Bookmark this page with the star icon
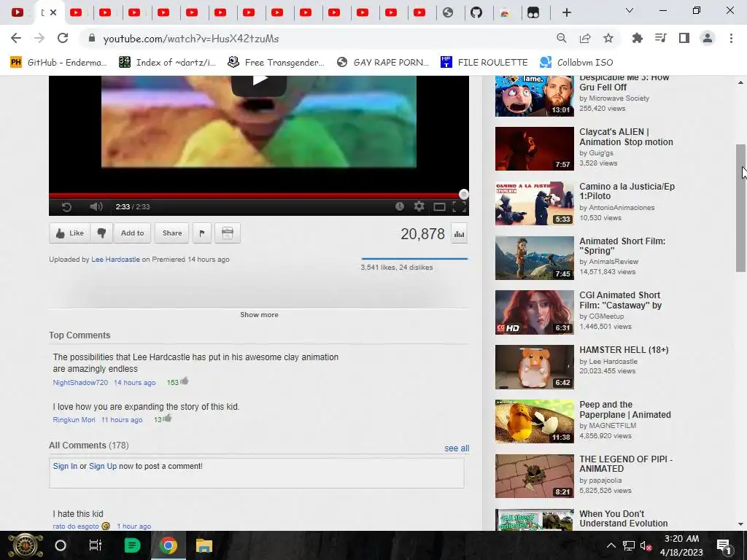 608,38
